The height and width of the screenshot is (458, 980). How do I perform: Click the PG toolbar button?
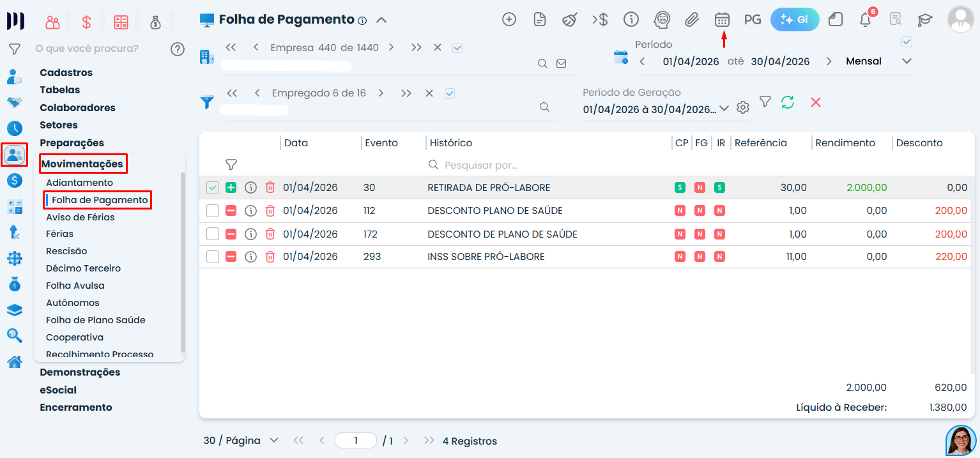(753, 19)
